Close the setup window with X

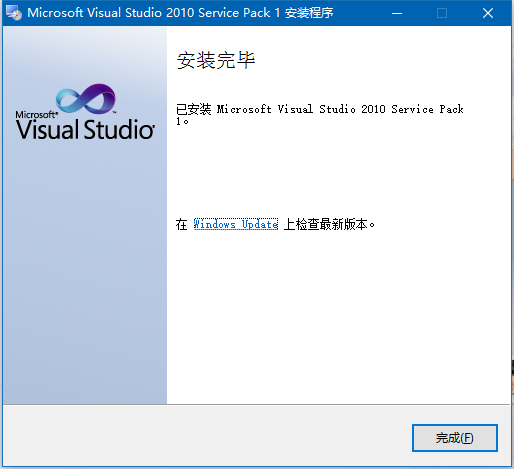pyautogui.click(x=488, y=13)
